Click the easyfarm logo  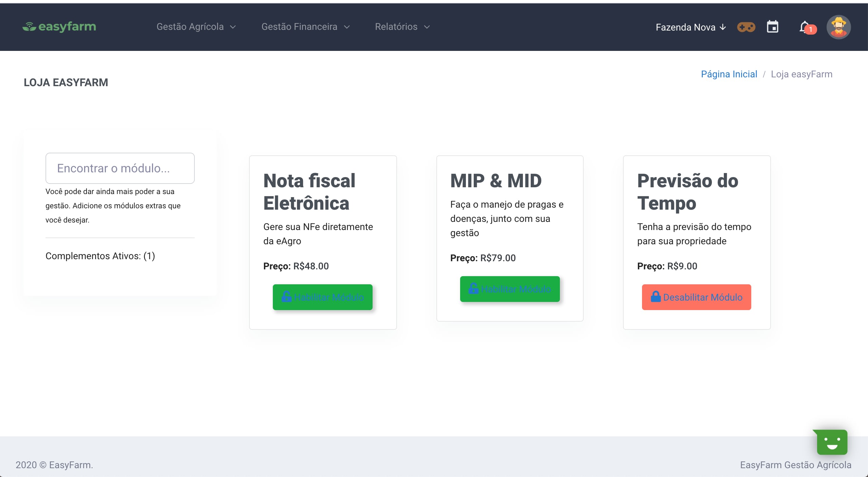59,26
